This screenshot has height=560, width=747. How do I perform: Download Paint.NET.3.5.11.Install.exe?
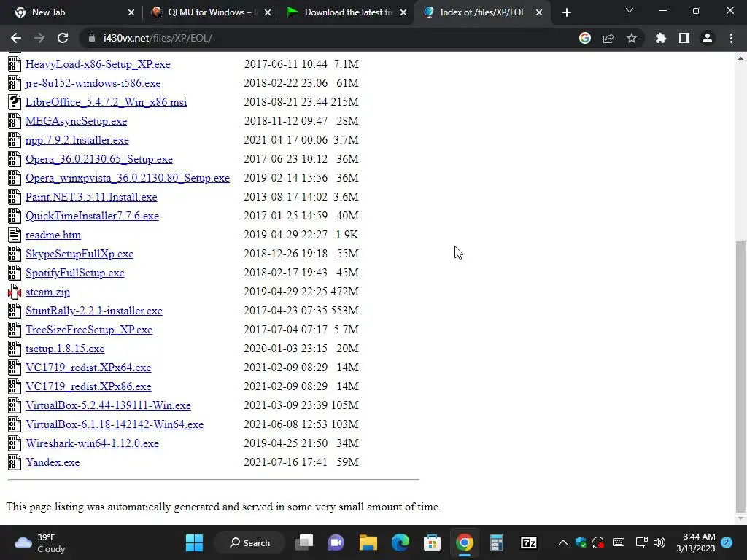coord(91,197)
